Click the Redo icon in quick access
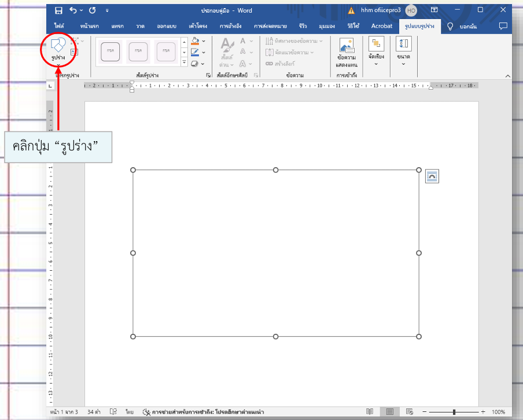This screenshot has height=420, width=523. pyautogui.click(x=92, y=10)
